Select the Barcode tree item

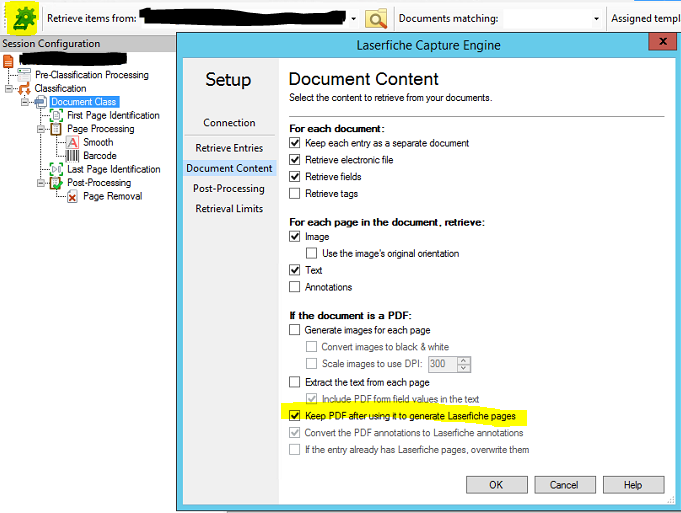point(100,156)
